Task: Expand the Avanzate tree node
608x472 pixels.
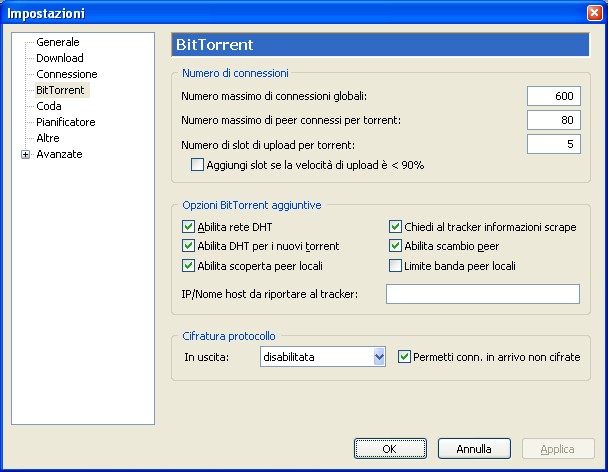Action: [25, 154]
